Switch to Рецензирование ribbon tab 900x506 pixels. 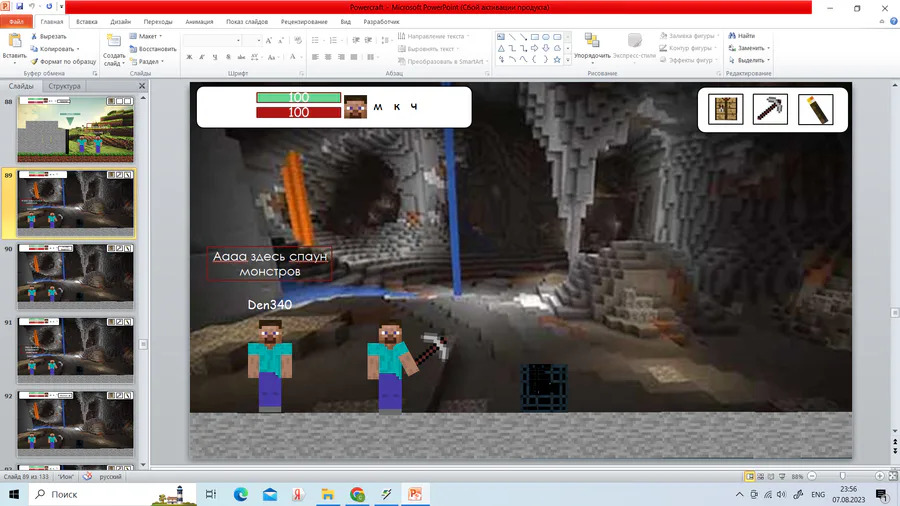point(304,22)
